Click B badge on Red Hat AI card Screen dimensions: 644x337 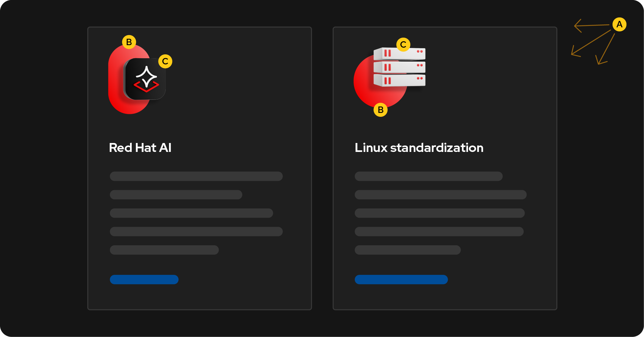tap(129, 42)
